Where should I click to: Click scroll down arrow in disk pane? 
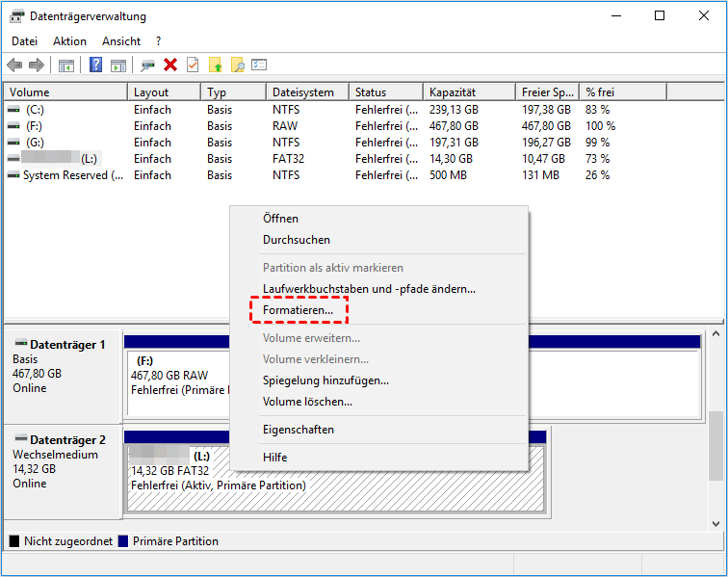(x=715, y=524)
